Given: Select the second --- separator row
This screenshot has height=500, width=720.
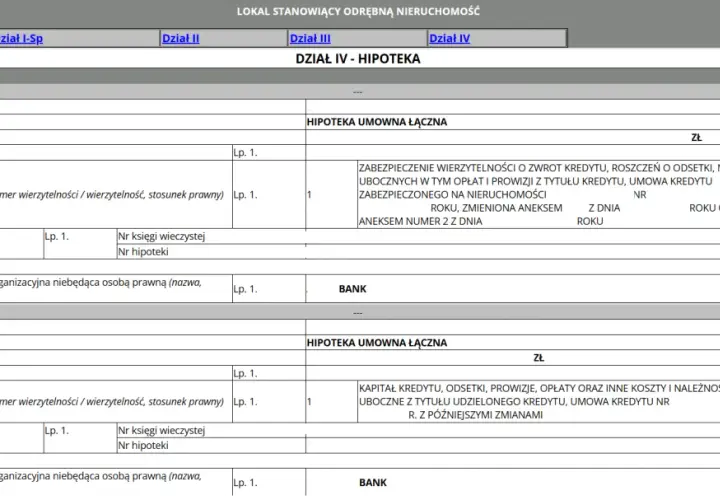Looking at the screenshot, I should click(x=360, y=313).
